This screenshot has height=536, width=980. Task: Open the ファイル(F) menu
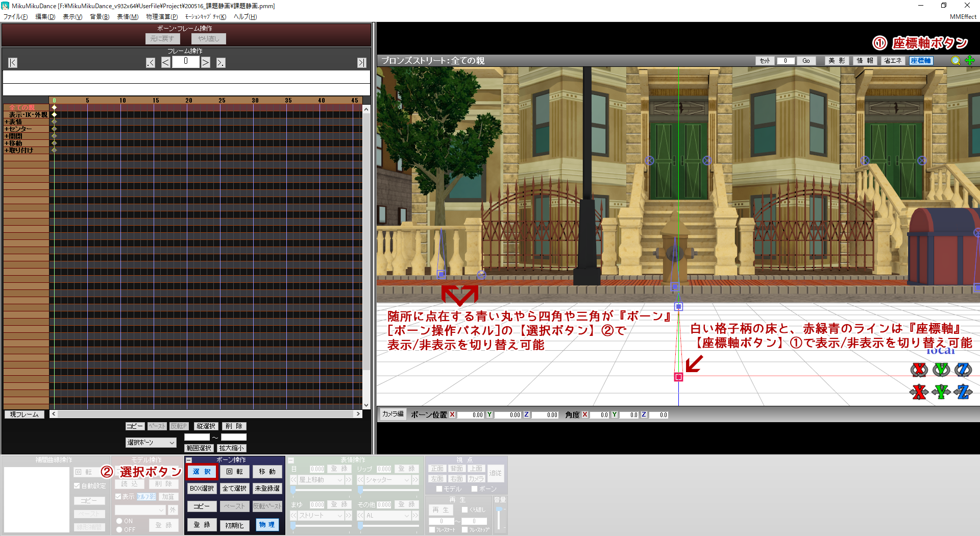point(16,17)
